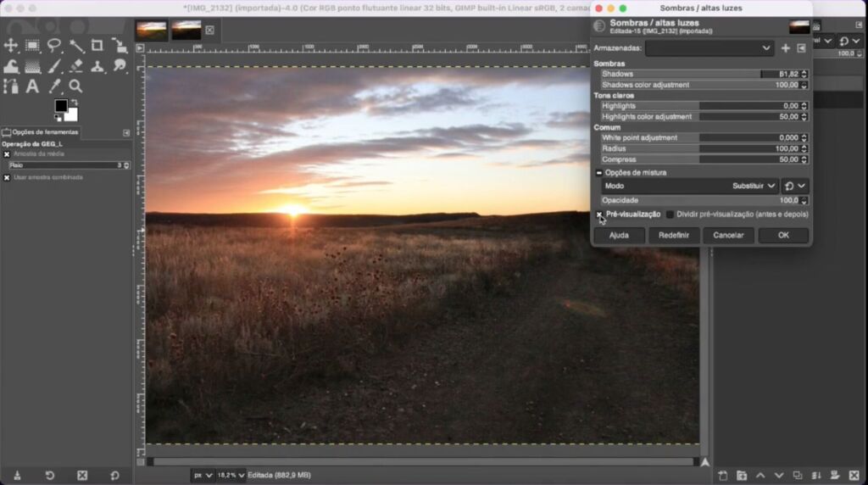868x485 pixels.
Task: Save current settings as named preset
Action: (x=785, y=48)
